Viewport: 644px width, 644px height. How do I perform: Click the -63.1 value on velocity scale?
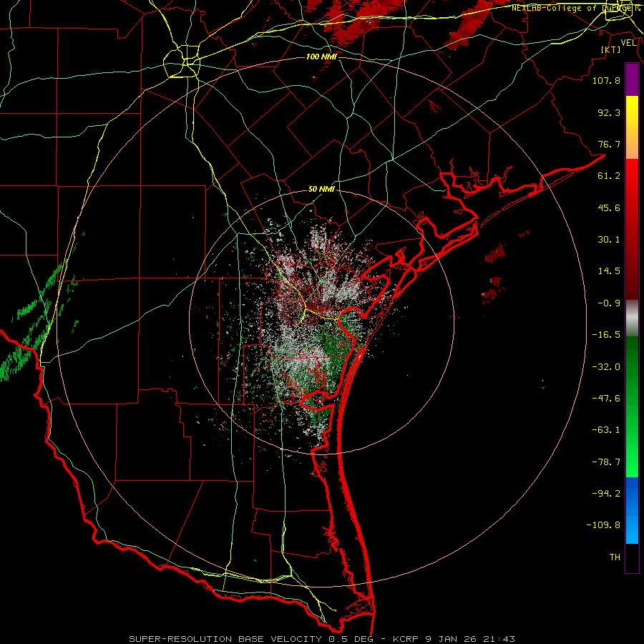[606, 430]
